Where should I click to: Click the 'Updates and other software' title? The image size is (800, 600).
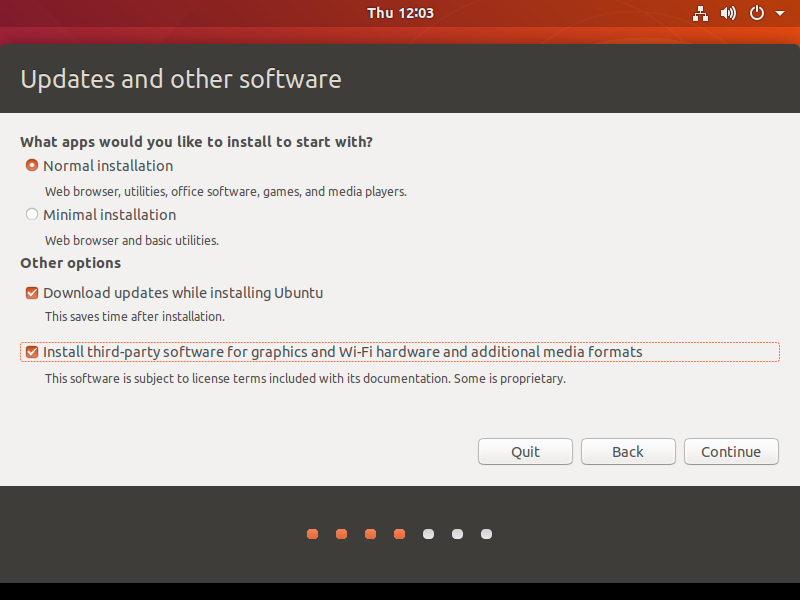pos(181,79)
